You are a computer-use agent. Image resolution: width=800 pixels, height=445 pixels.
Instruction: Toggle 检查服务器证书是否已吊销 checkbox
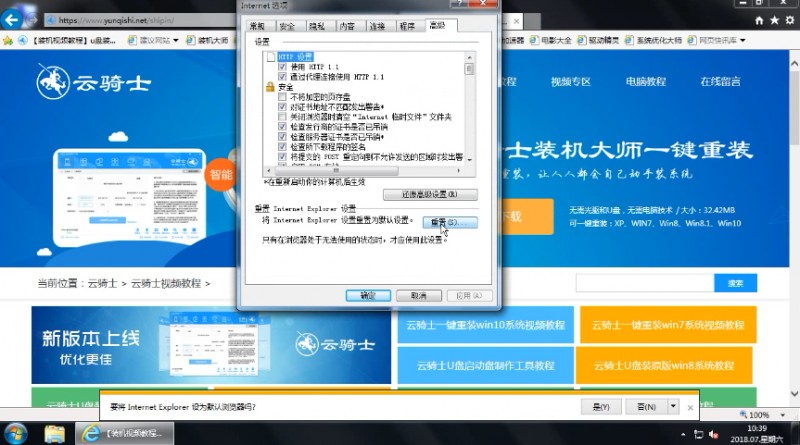(282, 137)
